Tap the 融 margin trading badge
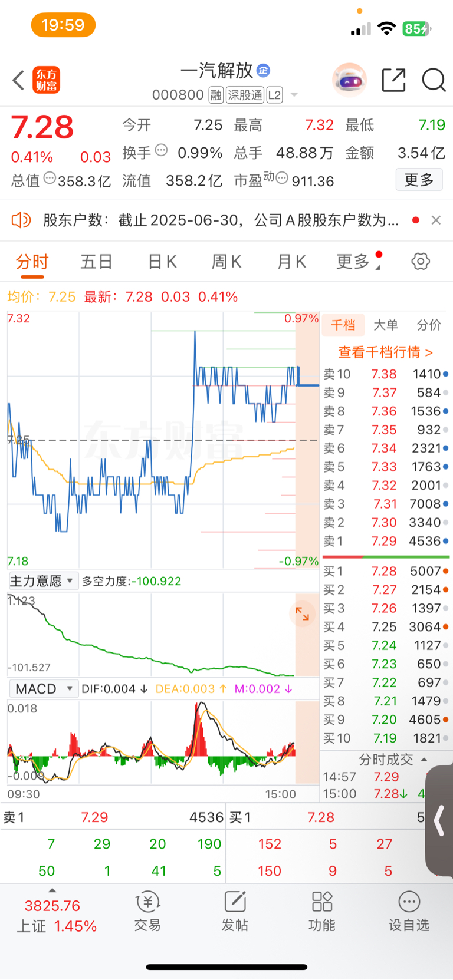This screenshot has height=980, width=453. coord(216,95)
